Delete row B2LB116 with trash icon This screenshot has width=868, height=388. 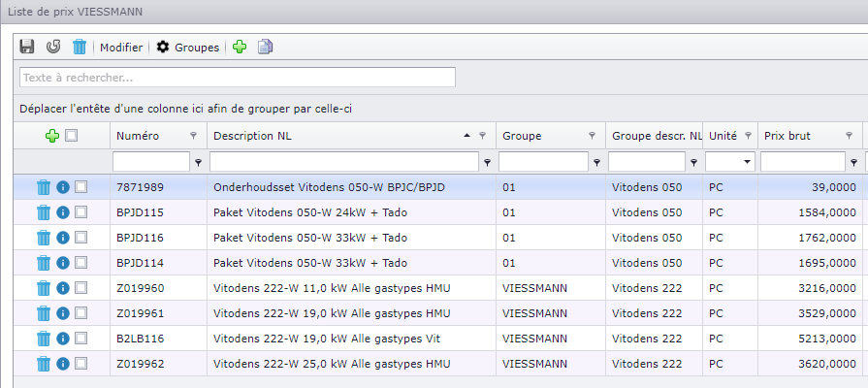point(44,339)
